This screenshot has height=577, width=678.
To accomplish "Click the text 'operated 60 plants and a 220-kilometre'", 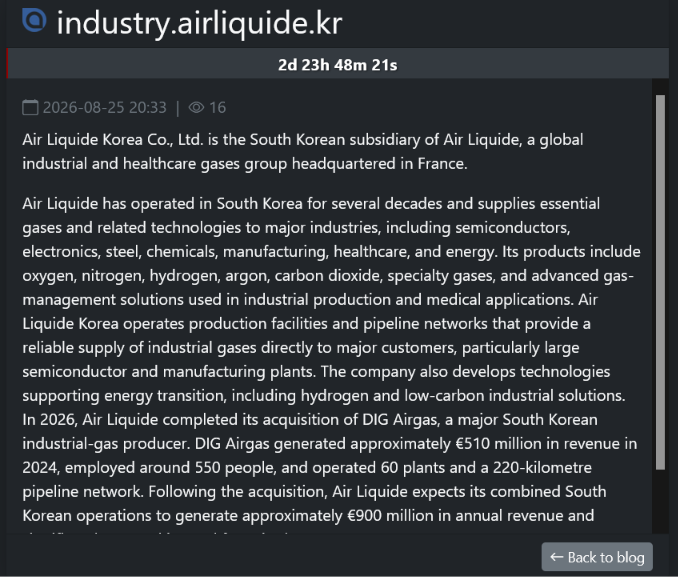I will (452, 468).
